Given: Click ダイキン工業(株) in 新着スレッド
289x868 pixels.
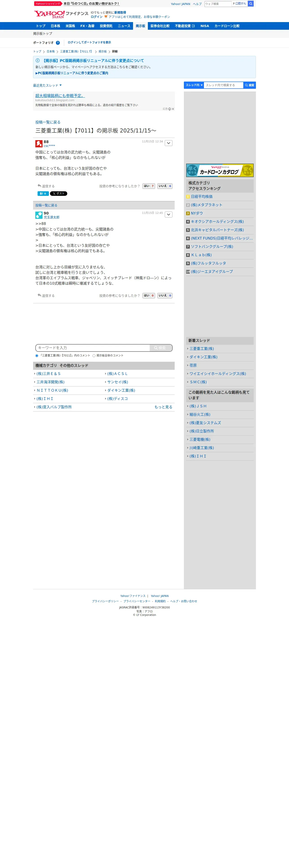Looking at the screenshot, I should (203, 357).
